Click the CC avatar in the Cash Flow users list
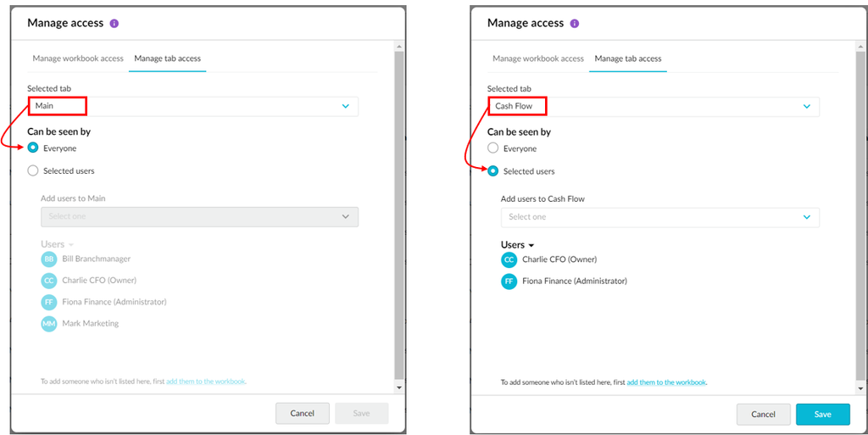This screenshot has width=868, height=435. tap(509, 259)
